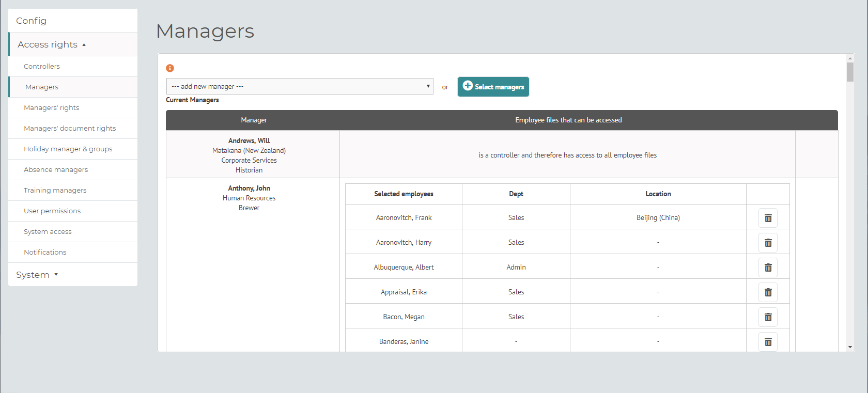The image size is (868, 393).
Task: Click the Manager column header
Action: tap(254, 120)
